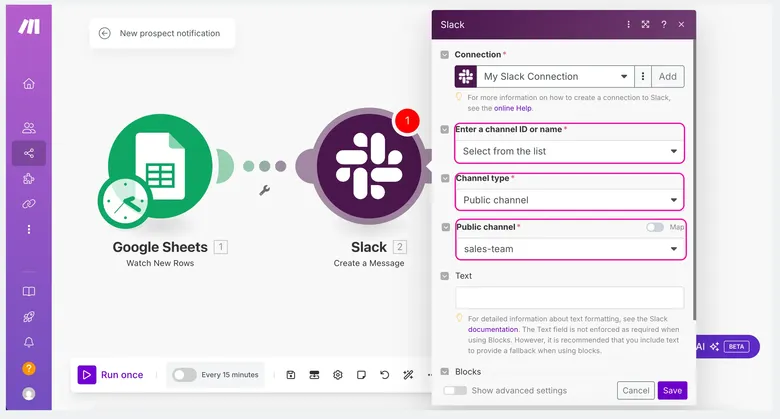Open the rocket What's new icon
Screen dimensions: 780x419
pyautogui.click(x=29, y=317)
